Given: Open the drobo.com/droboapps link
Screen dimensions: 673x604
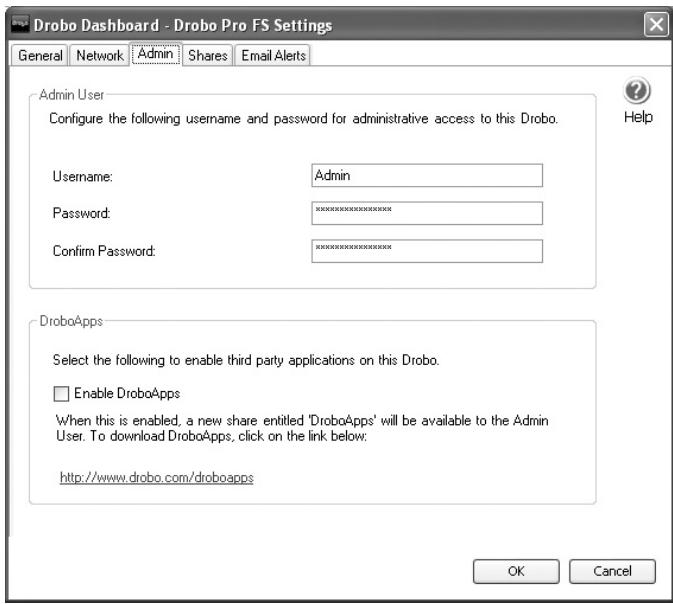Looking at the screenshot, I should pyautogui.click(x=157, y=477).
